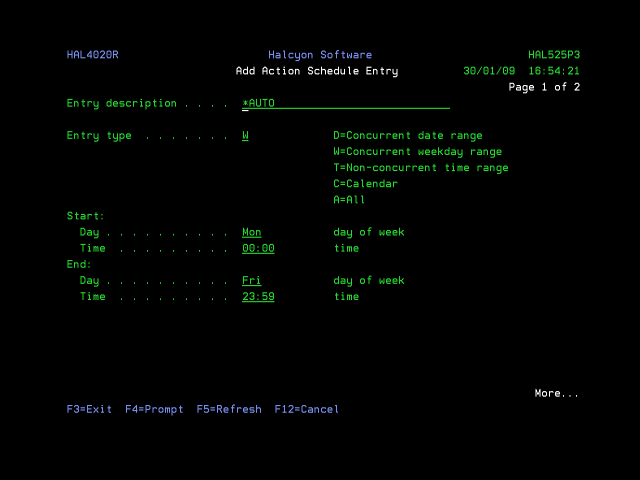
Task: Click F5=Refresh at the bottom
Action: point(229,409)
